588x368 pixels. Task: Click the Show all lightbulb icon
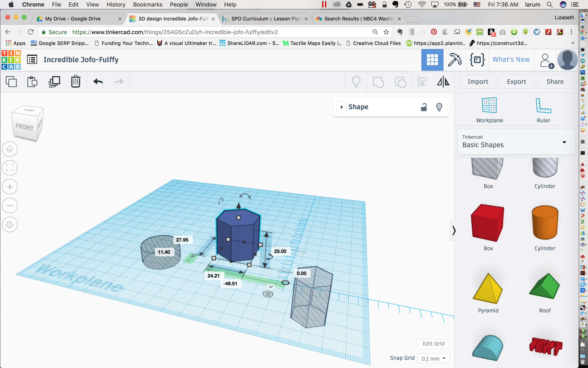pos(356,82)
